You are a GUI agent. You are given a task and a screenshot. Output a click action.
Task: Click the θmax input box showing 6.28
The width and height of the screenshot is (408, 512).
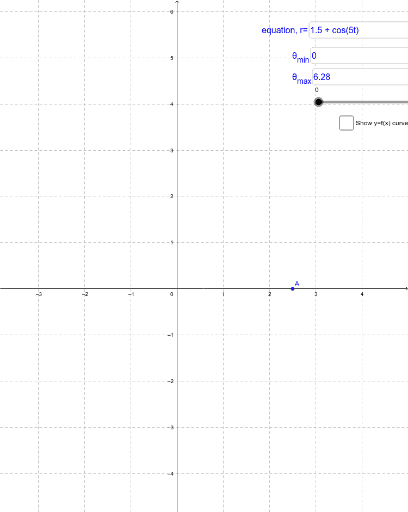point(360,77)
